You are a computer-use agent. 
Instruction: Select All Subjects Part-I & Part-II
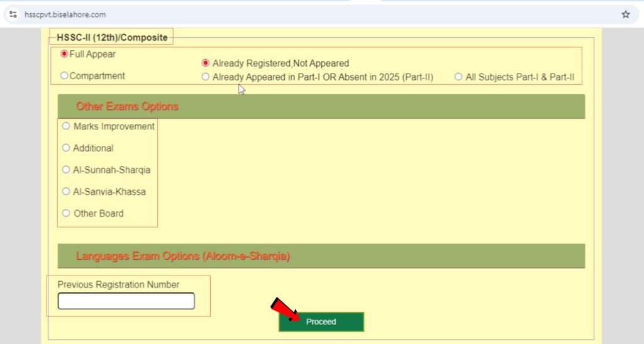point(458,77)
